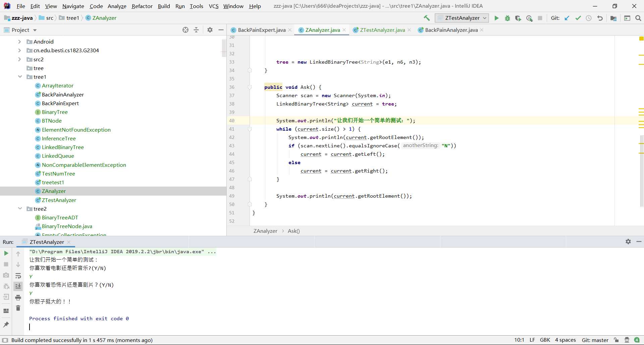Image resolution: width=644 pixels, height=345 pixels.
Task: Toggle fold marker at while loop line 41
Action: click(250, 129)
